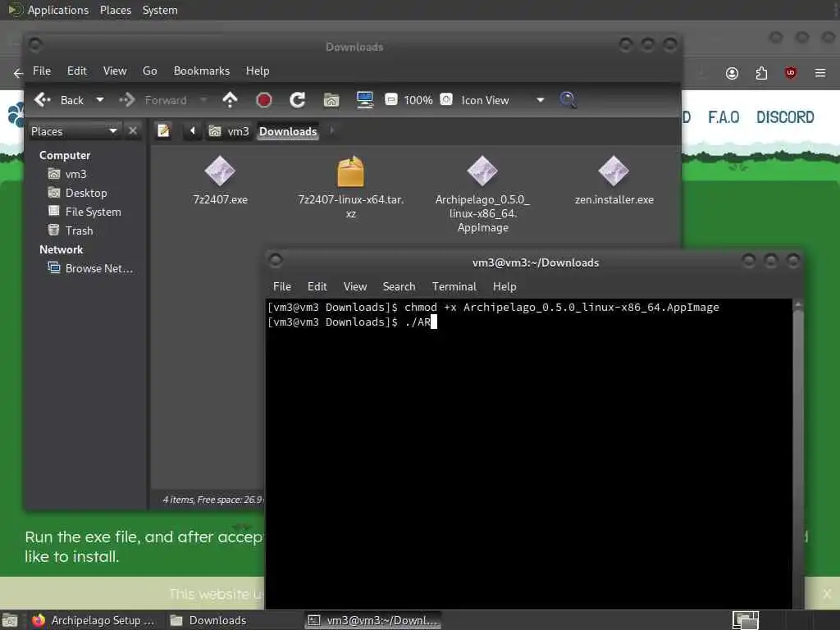This screenshot has width=840, height=630.
Task: Select the zen.installer.exe file icon
Action: click(614, 171)
